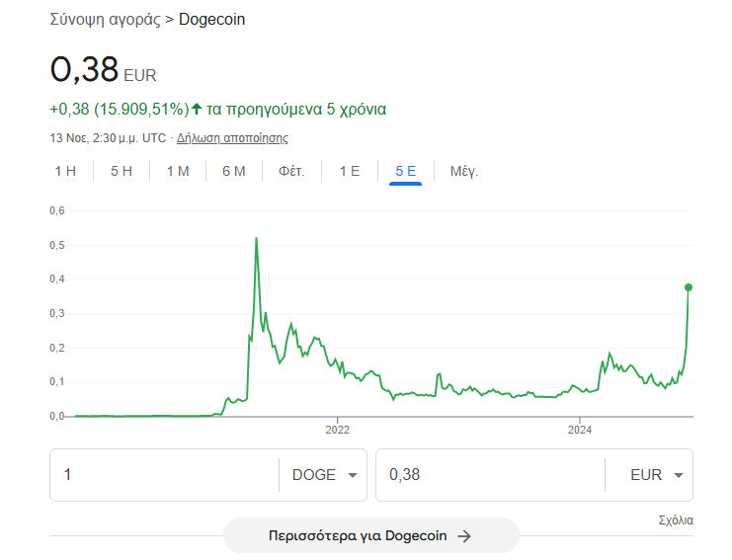Click the 2024 x-axis label
Screen dimensions: 732x560
[579, 430]
